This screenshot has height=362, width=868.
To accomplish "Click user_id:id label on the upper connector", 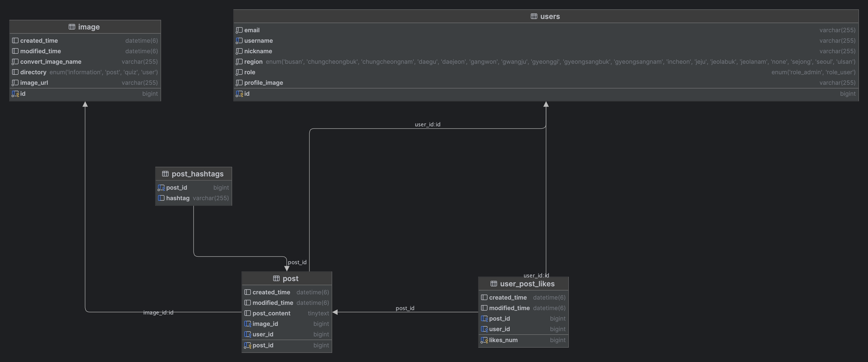I will click(427, 124).
